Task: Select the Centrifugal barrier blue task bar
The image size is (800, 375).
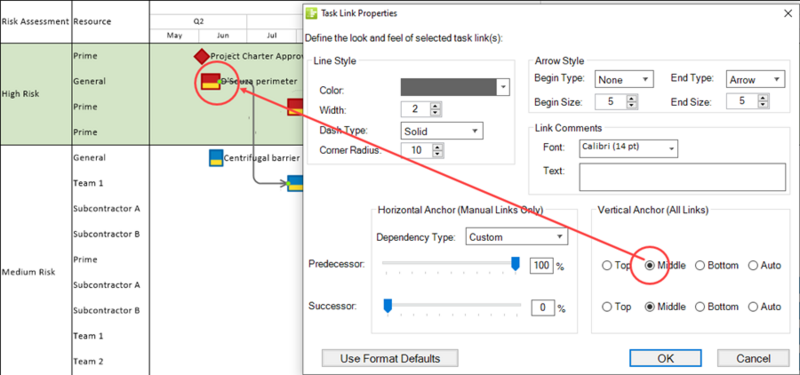Action: tap(216, 158)
